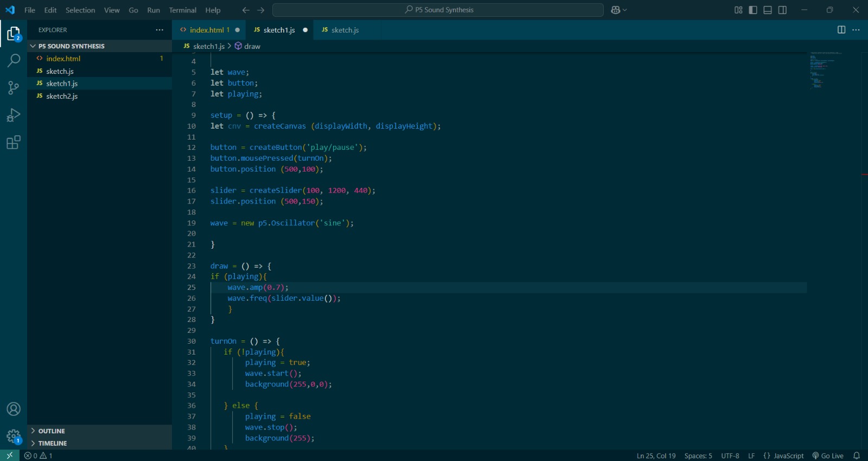Open the Manage gear icon

(x=14, y=436)
